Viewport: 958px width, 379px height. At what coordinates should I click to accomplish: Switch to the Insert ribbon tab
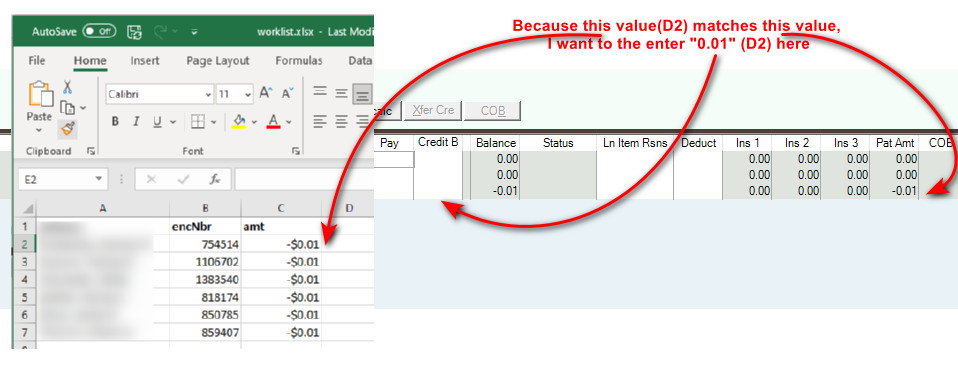coord(145,61)
